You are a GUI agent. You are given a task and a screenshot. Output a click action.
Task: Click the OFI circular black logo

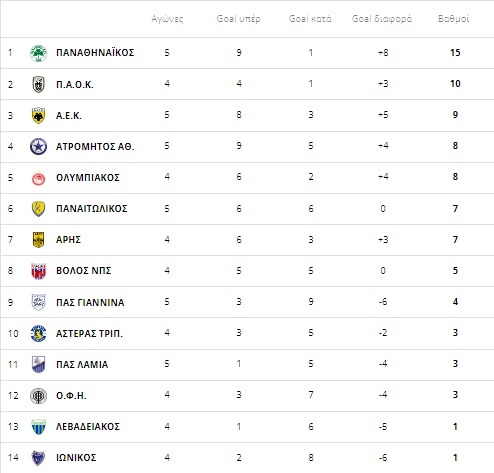(38, 396)
